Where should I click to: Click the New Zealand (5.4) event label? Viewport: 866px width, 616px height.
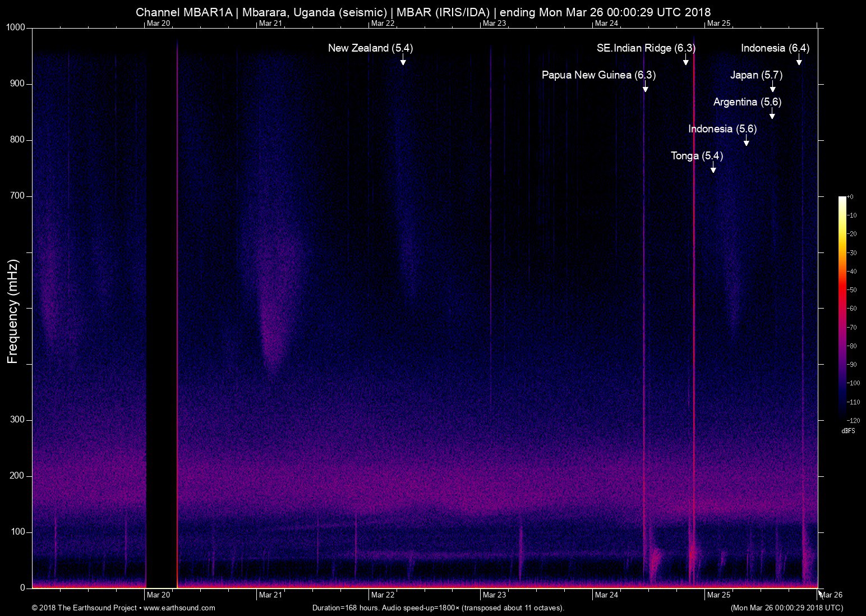[370, 48]
